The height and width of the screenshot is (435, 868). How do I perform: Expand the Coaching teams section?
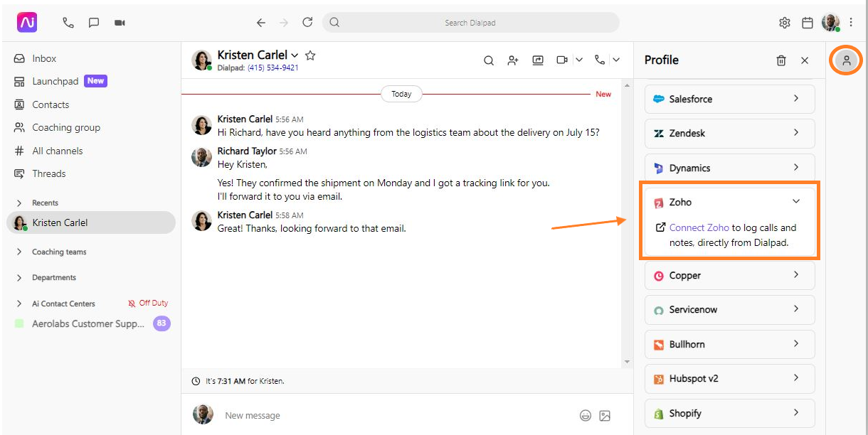[x=19, y=252]
